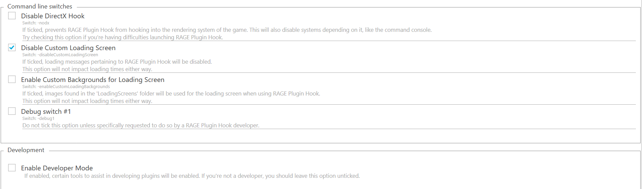The width and height of the screenshot is (644, 189).
Task: Click the "Switch: -enableCustomLoadingBackgrounds" text
Action: [x=66, y=87]
